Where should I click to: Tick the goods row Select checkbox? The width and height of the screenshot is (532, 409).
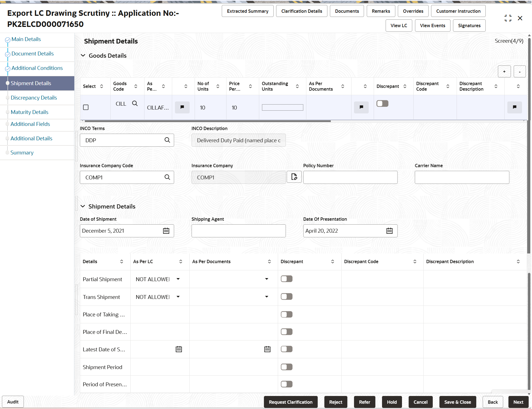86,107
